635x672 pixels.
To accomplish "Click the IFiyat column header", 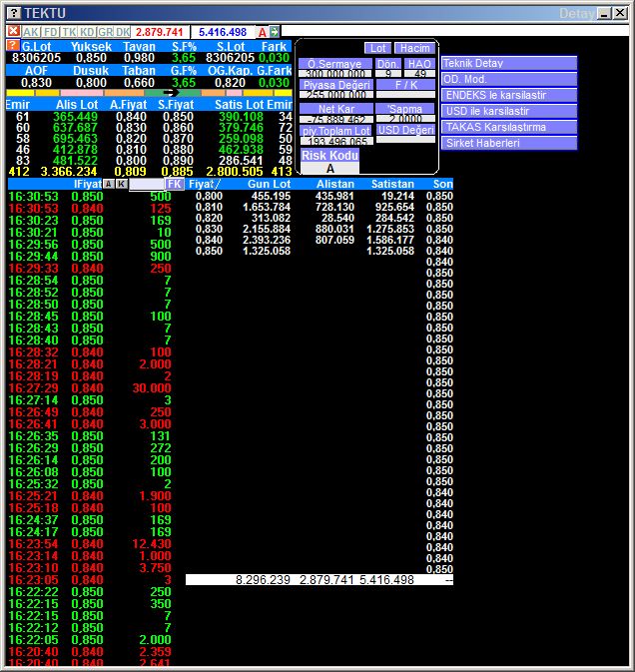I will 88,184.
